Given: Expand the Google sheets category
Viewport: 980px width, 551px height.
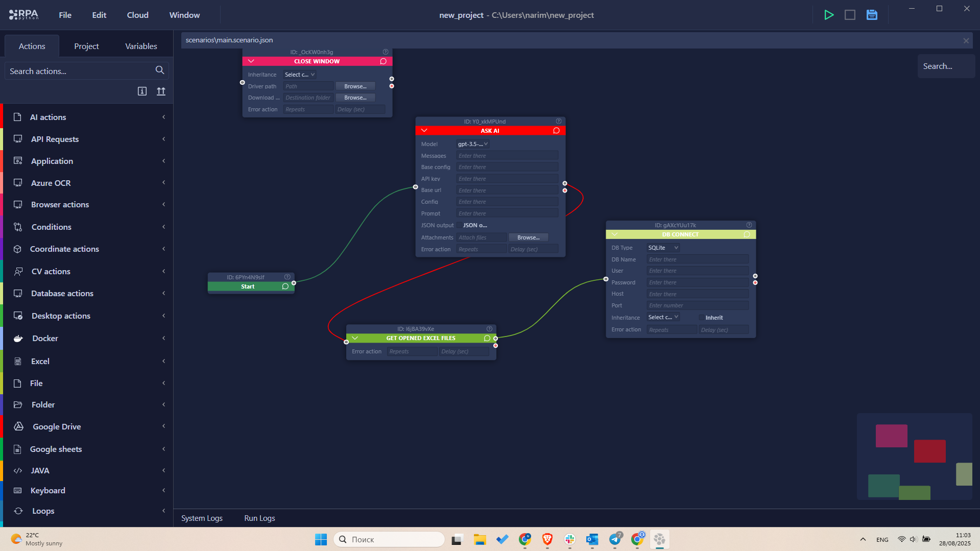Looking at the screenshot, I should click(x=88, y=449).
